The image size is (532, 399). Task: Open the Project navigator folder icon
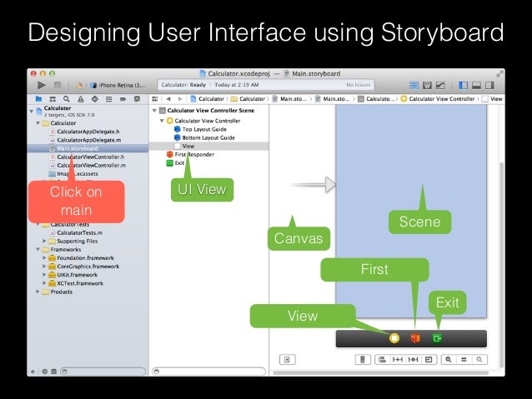[38, 99]
